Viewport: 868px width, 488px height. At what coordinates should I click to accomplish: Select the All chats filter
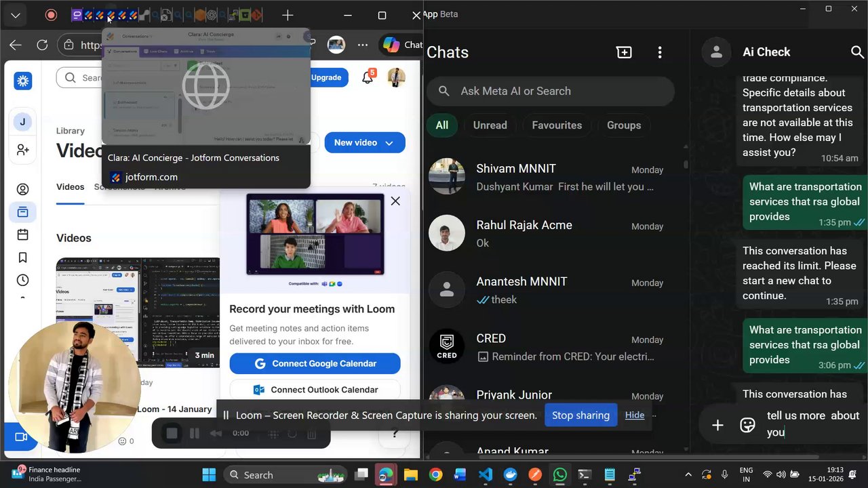coord(442,125)
